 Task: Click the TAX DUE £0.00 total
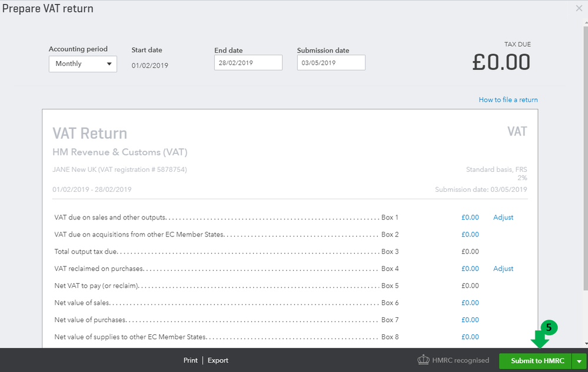pos(501,62)
